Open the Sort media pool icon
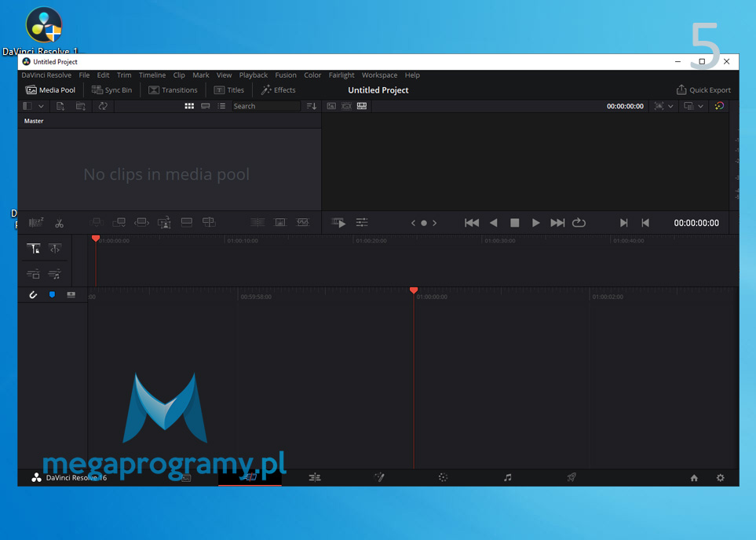The image size is (756, 540). click(x=312, y=106)
